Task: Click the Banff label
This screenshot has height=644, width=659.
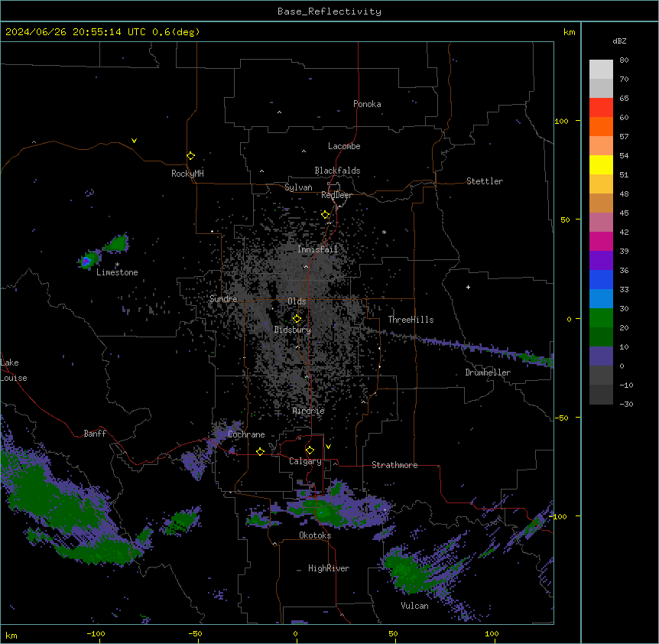Action: pos(95,434)
